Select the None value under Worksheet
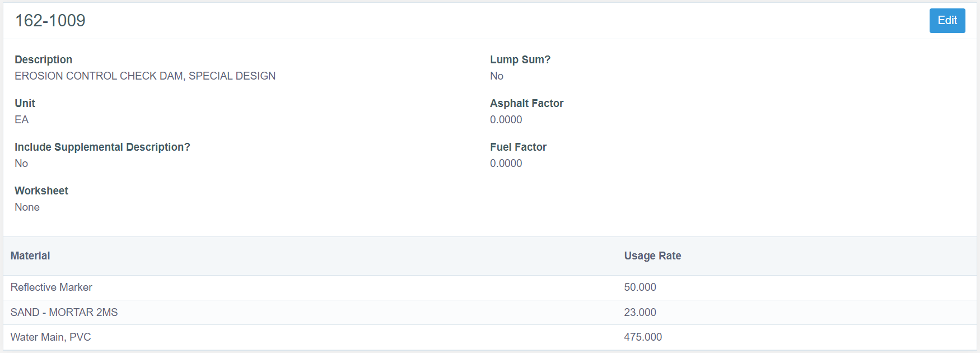Viewport: 980px width, 353px height. click(27, 207)
